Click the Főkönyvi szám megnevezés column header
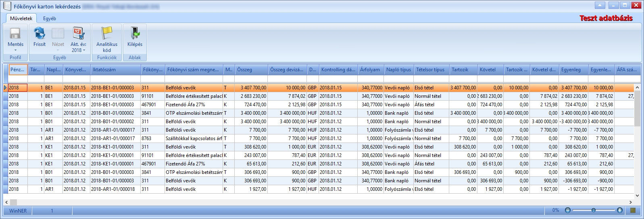 point(194,70)
